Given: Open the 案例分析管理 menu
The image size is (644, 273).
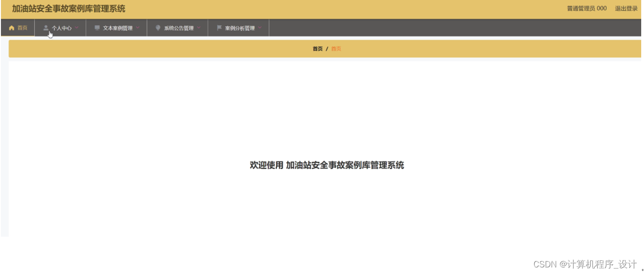Looking at the screenshot, I should coord(239,28).
